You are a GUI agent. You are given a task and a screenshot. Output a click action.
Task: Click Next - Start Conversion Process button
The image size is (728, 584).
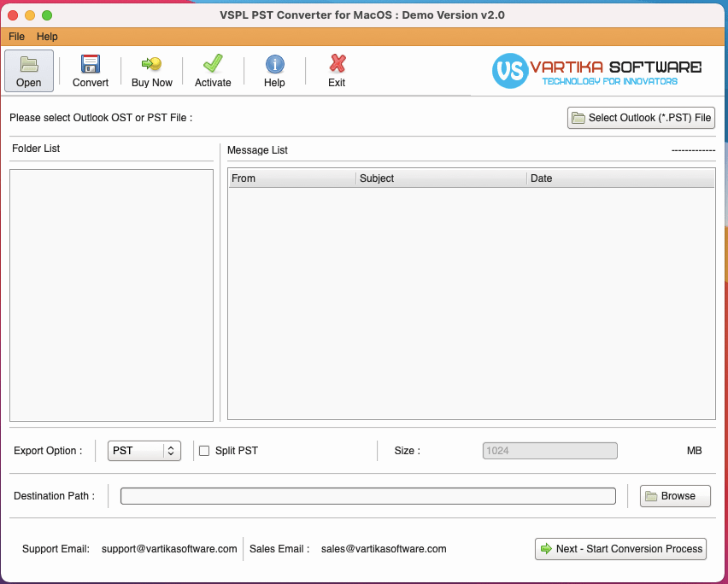click(620, 549)
